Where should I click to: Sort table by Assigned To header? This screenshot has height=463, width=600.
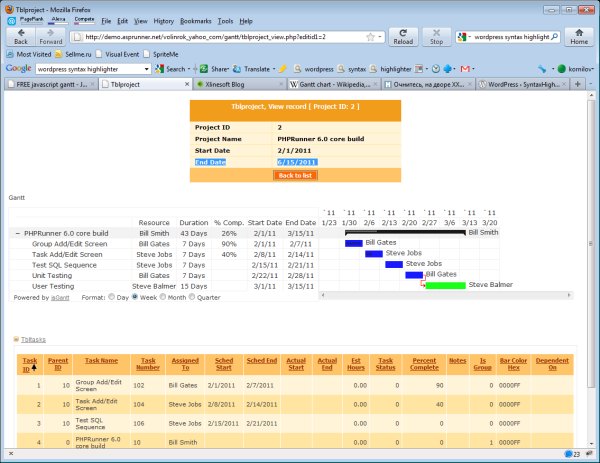tap(185, 364)
